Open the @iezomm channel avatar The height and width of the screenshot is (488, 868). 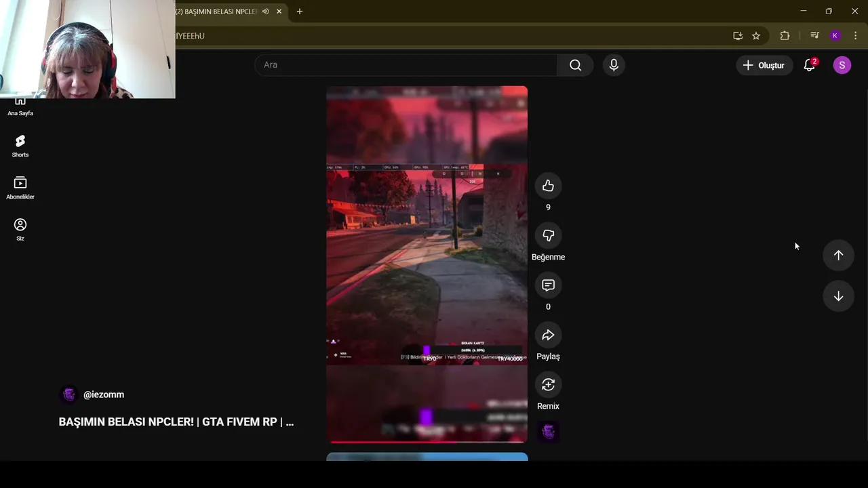point(68,394)
